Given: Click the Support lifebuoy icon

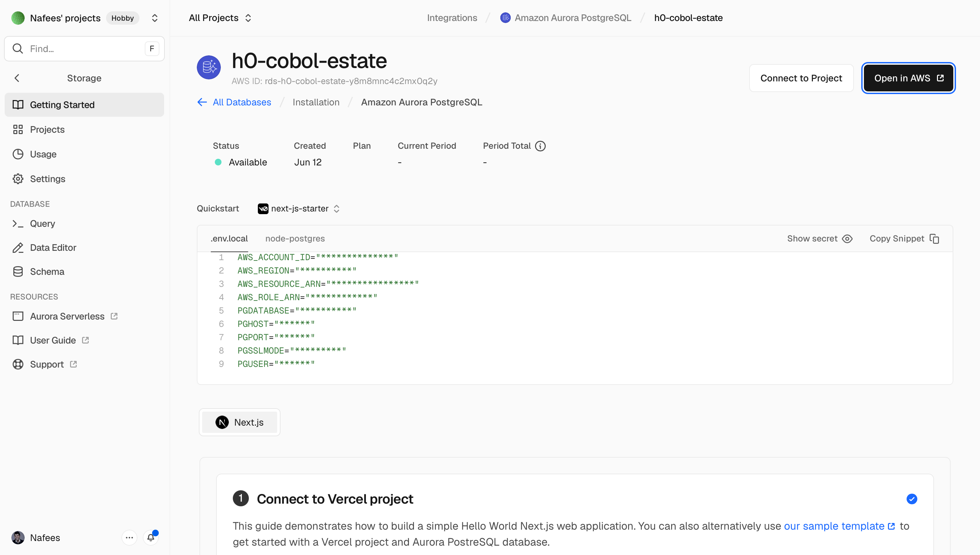Looking at the screenshot, I should point(18,364).
